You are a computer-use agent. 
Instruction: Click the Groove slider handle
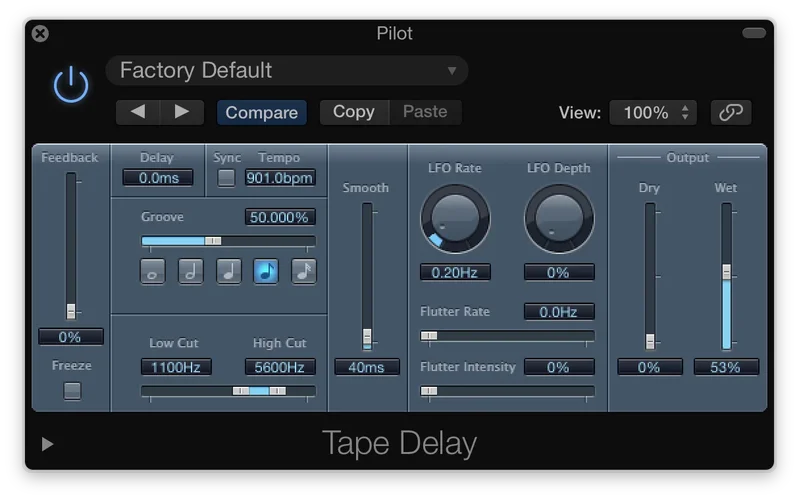click(x=213, y=241)
